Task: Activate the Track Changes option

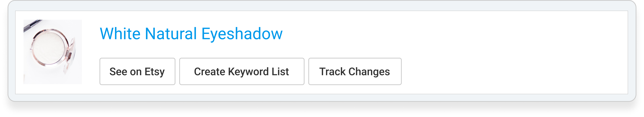Action: tap(355, 71)
